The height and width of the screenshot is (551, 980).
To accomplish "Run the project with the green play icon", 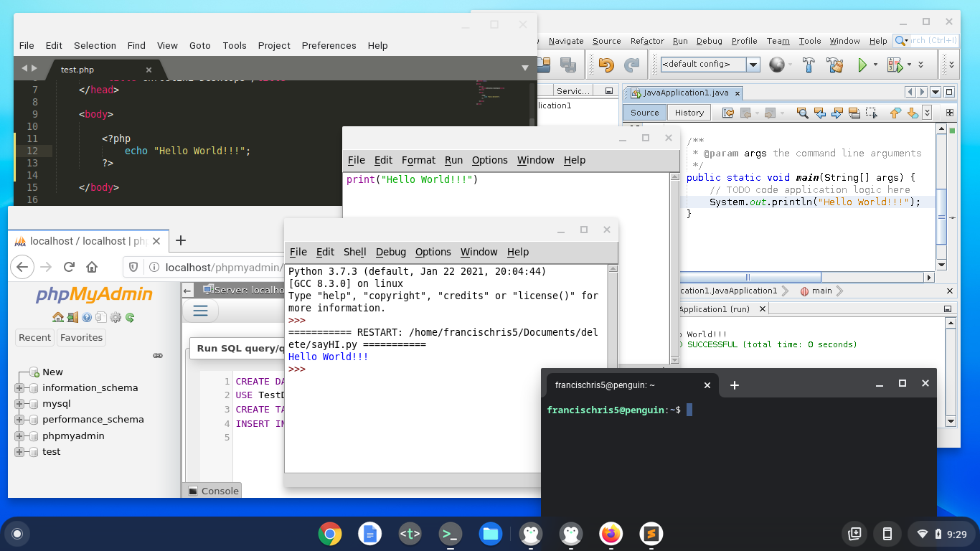I will point(862,65).
